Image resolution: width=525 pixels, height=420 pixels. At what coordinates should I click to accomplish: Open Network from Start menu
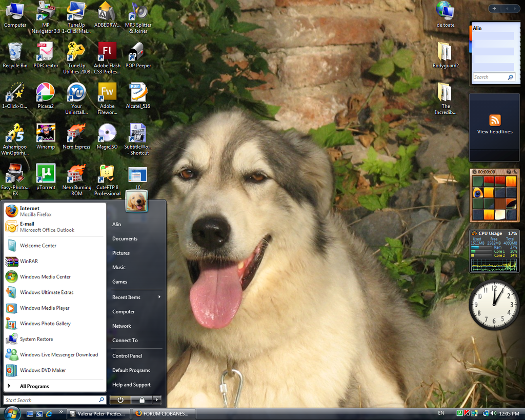[122, 326]
